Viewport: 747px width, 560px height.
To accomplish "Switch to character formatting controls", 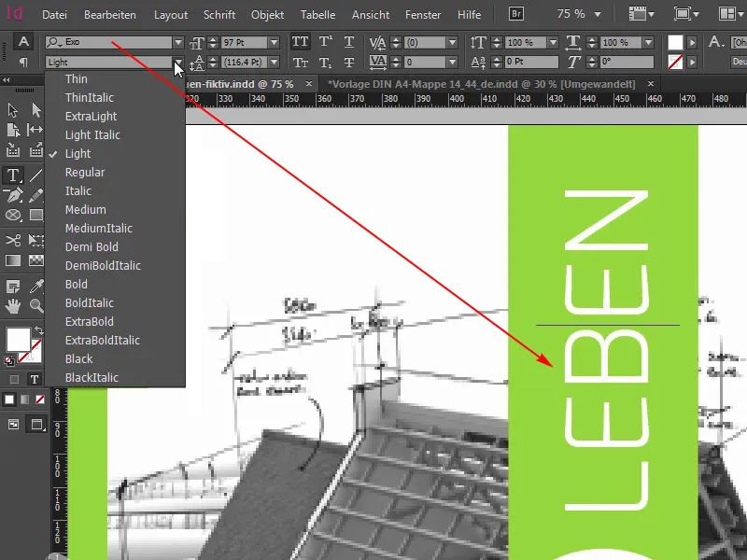I will (x=23, y=42).
